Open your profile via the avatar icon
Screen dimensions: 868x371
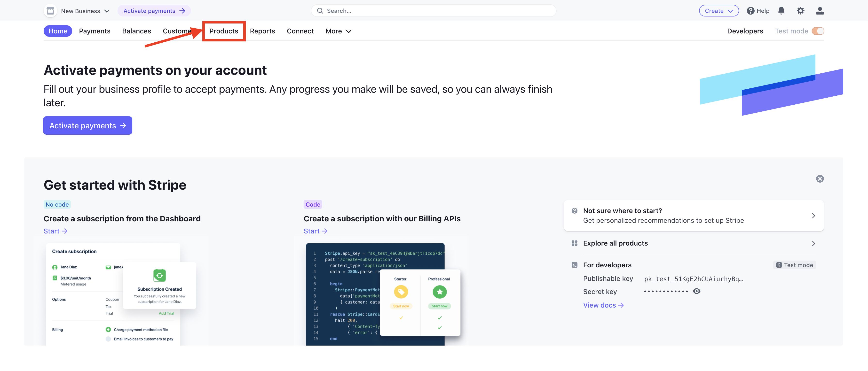click(x=820, y=10)
